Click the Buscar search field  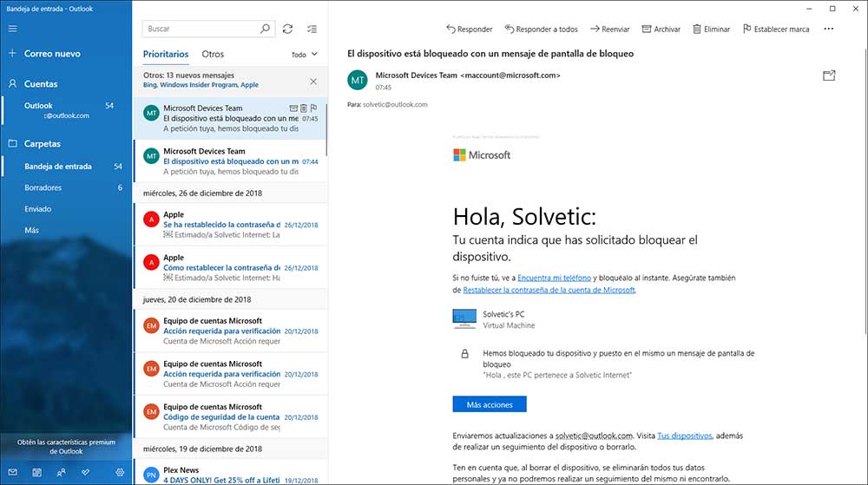[201, 29]
